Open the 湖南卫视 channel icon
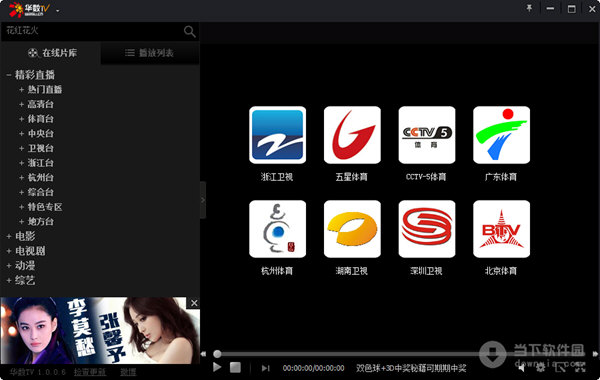 (352, 229)
